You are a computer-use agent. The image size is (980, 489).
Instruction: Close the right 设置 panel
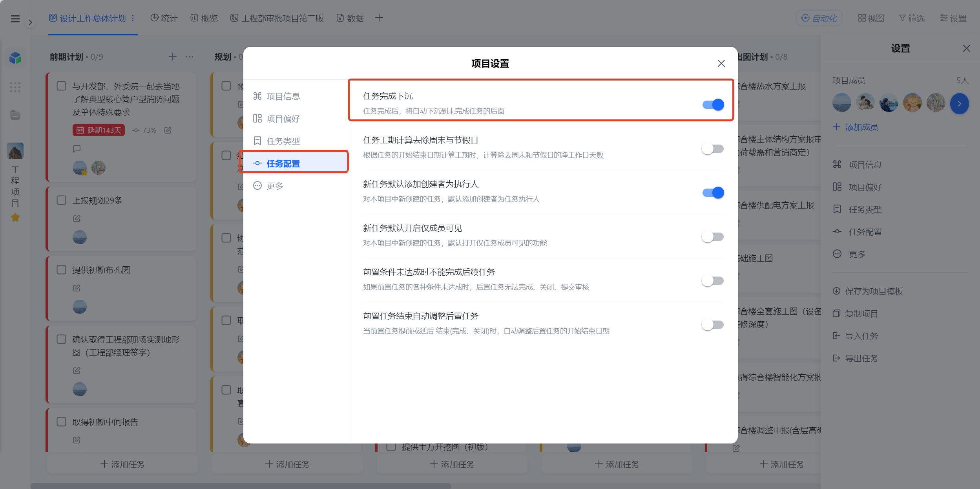tap(966, 48)
